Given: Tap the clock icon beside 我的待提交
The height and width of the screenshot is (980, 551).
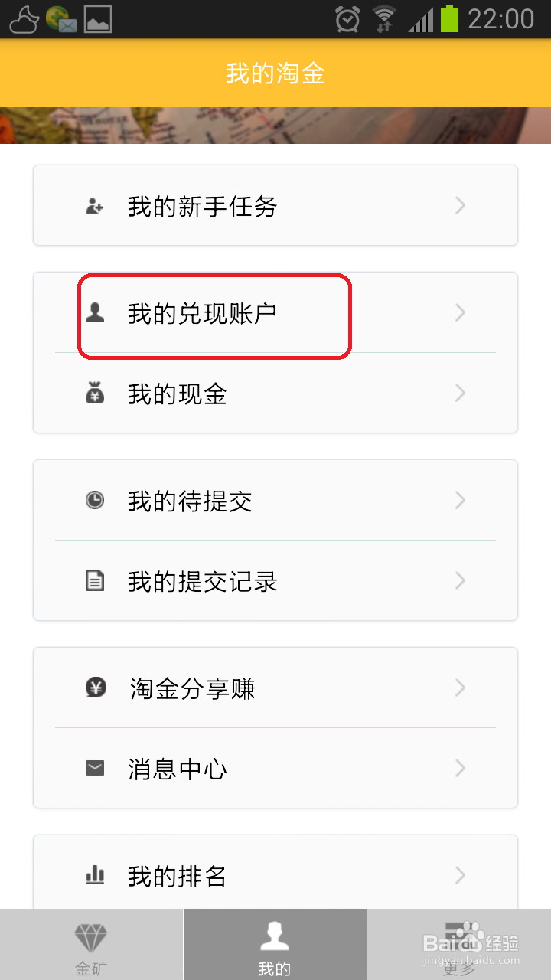Looking at the screenshot, I should coord(95,501).
